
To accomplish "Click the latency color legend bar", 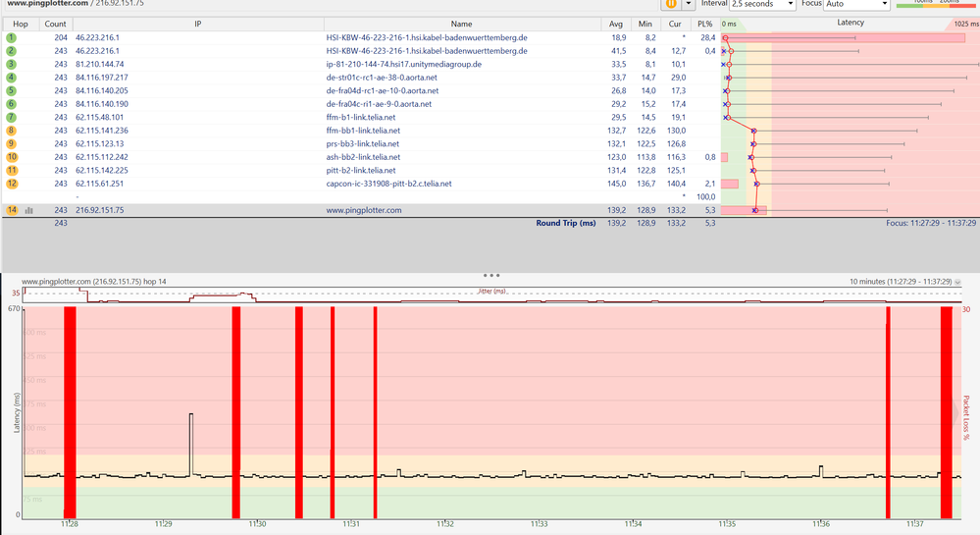I will click(936, 4).
